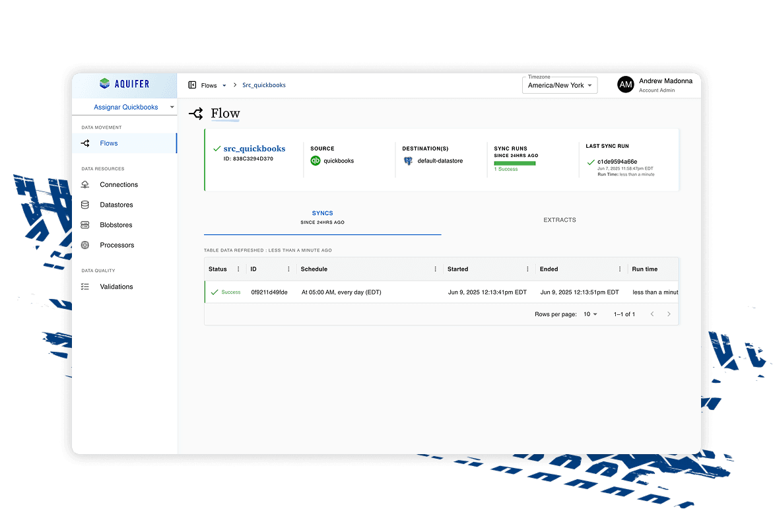Screen dimensions: 773x532
Task: Click the Datastores database icon
Action: pyautogui.click(x=85, y=205)
